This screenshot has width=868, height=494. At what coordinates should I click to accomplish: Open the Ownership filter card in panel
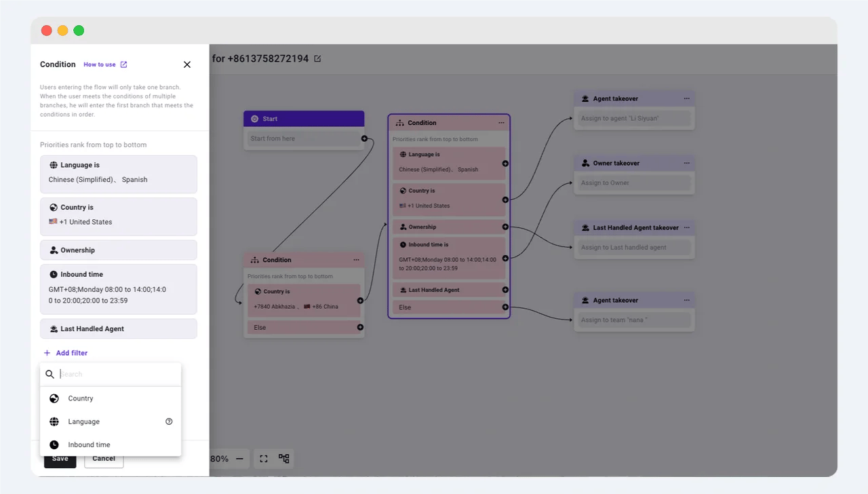coord(119,250)
